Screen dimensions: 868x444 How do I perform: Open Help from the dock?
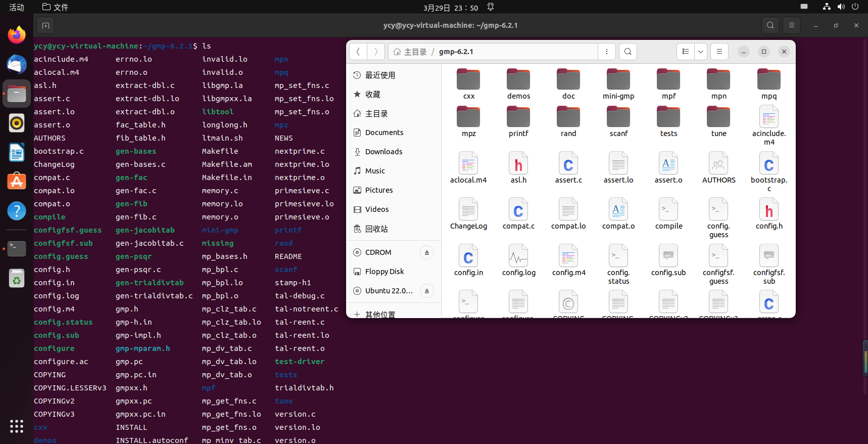click(17, 211)
